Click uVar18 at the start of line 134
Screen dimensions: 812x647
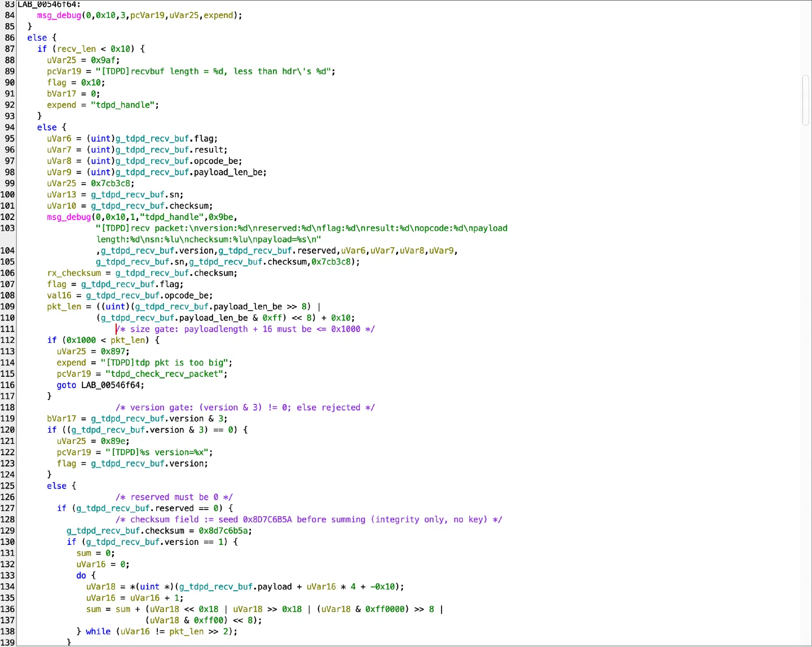pos(100,587)
